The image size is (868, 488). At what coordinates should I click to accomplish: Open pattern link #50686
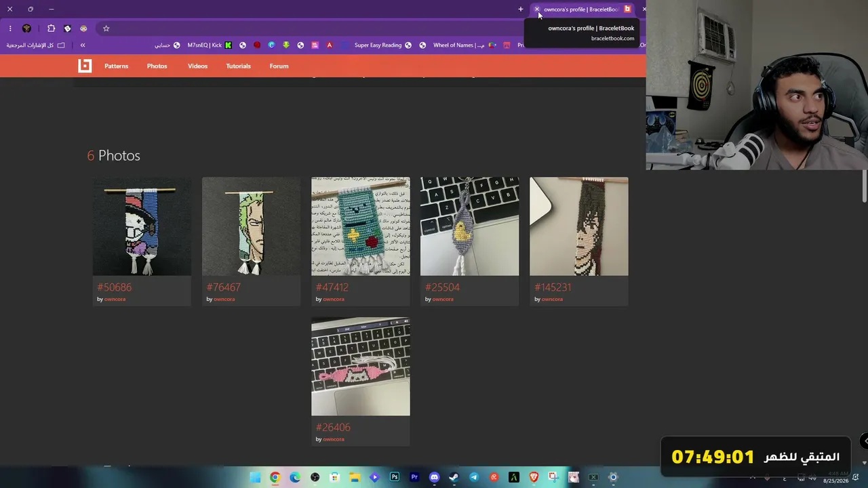tap(114, 287)
